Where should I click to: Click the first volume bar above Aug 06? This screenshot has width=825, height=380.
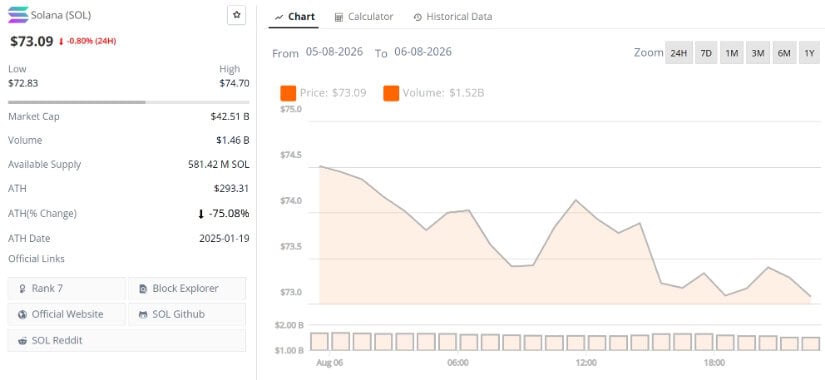tap(319, 342)
